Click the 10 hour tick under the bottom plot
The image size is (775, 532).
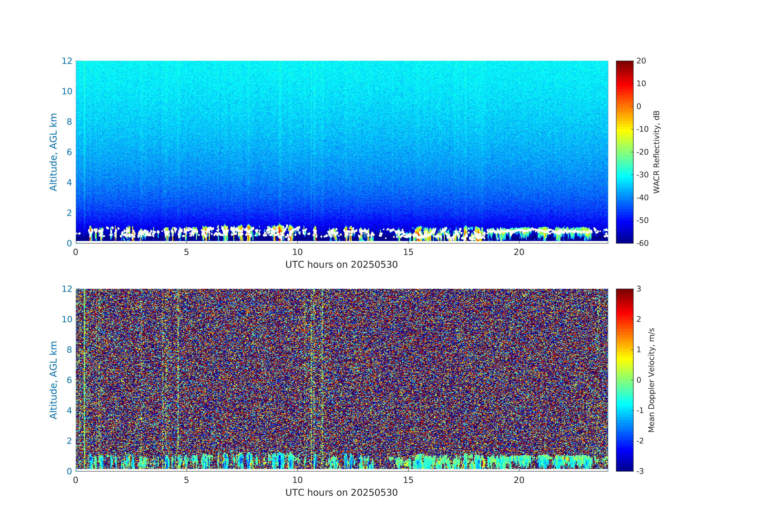pyautogui.click(x=297, y=480)
